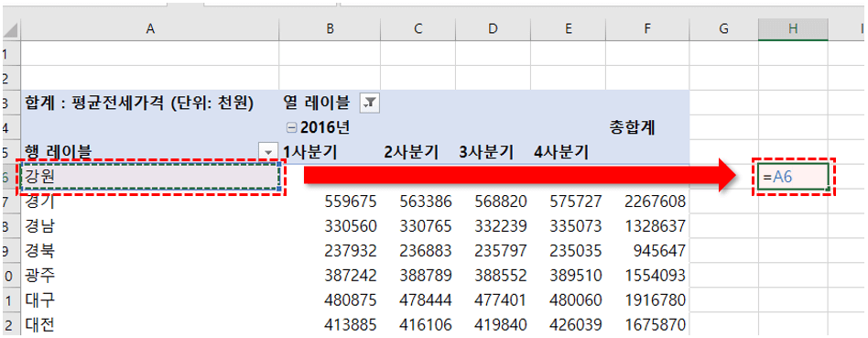Click the 2사분기 column heading
This screenshot has width=868, height=338.
411,152
